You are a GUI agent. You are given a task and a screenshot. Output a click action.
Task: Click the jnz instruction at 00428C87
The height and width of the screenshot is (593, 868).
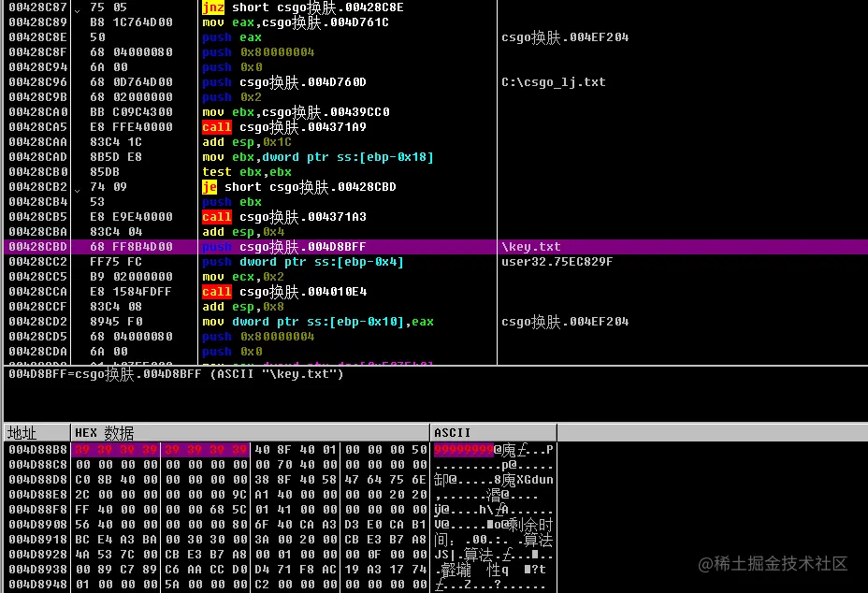(x=303, y=7)
